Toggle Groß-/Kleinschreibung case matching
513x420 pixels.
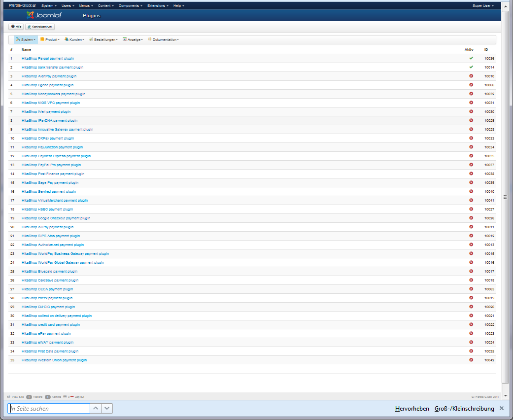464,409
